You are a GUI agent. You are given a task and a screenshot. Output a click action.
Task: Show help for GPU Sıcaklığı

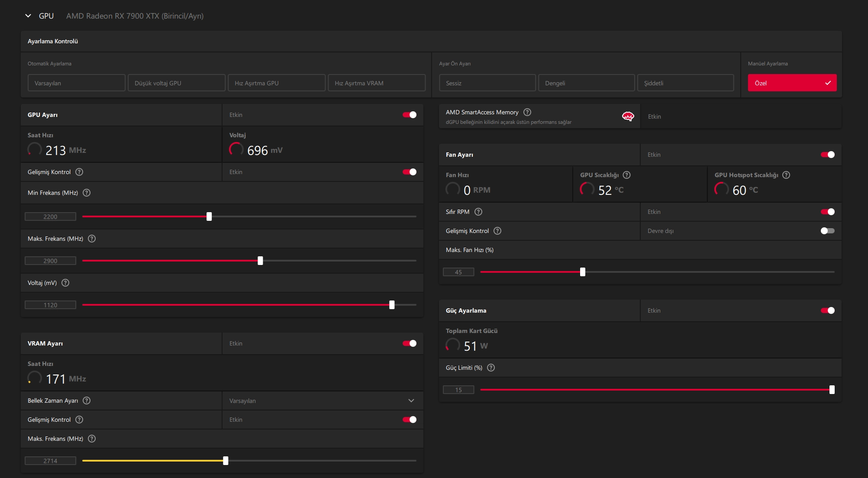pos(626,175)
